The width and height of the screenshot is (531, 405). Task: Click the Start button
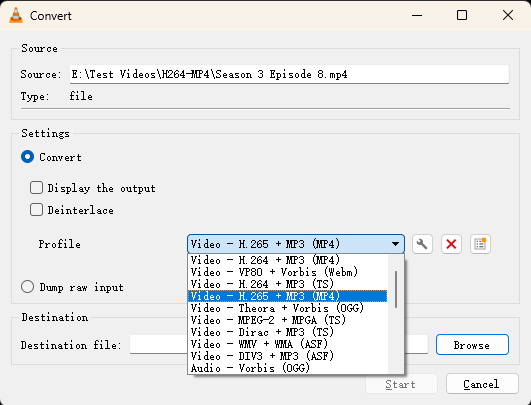401,384
